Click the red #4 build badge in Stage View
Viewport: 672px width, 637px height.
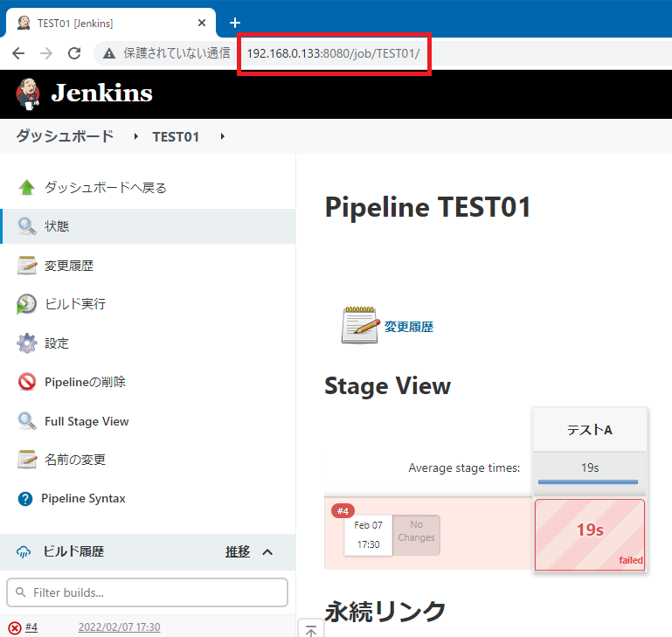tap(343, 511)
